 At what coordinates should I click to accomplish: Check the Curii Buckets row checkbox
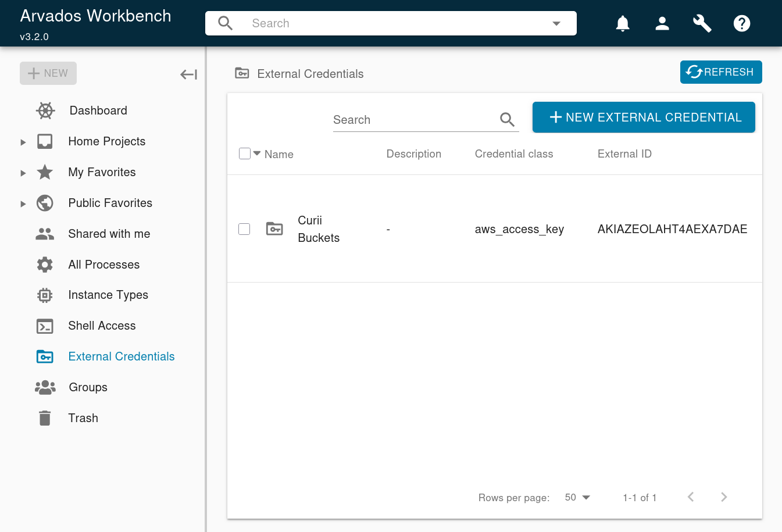coord(244,229)
